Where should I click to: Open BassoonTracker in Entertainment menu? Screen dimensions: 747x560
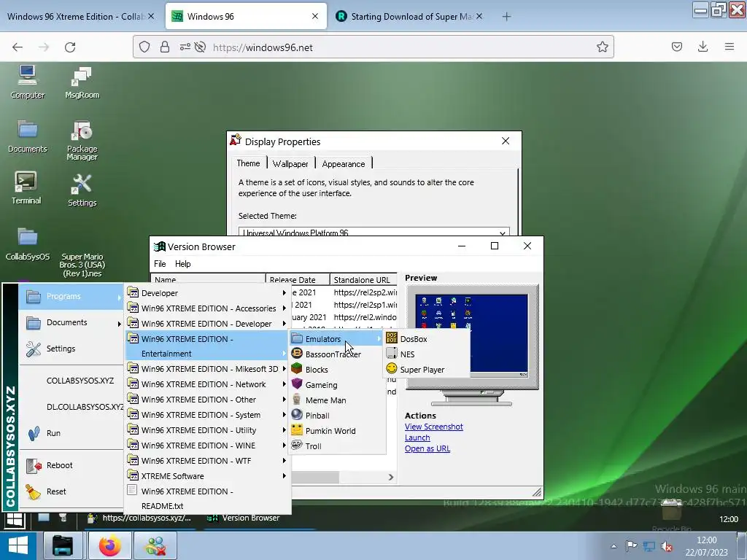pyautogui.click(x=337, y=354)
